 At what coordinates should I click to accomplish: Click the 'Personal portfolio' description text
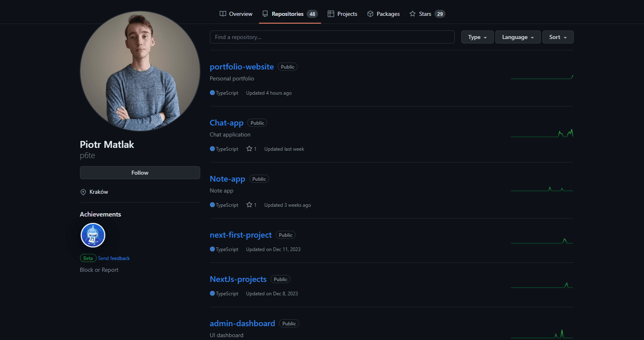click(232, 78)
